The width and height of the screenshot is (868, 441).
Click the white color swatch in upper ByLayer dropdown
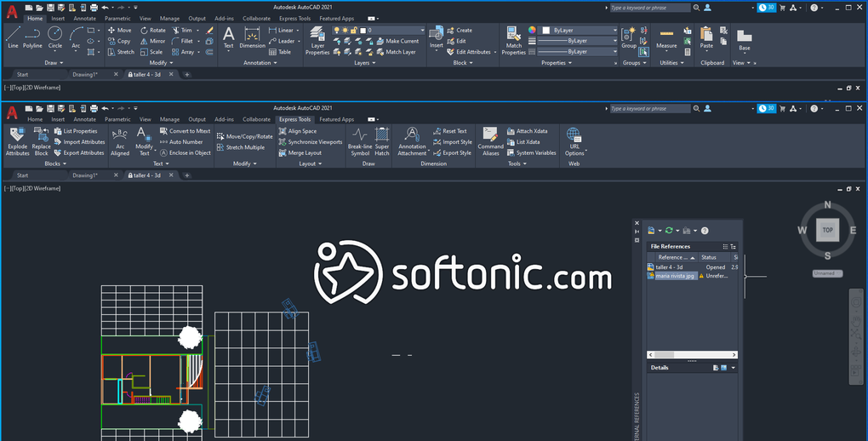[x=546, y=31]
